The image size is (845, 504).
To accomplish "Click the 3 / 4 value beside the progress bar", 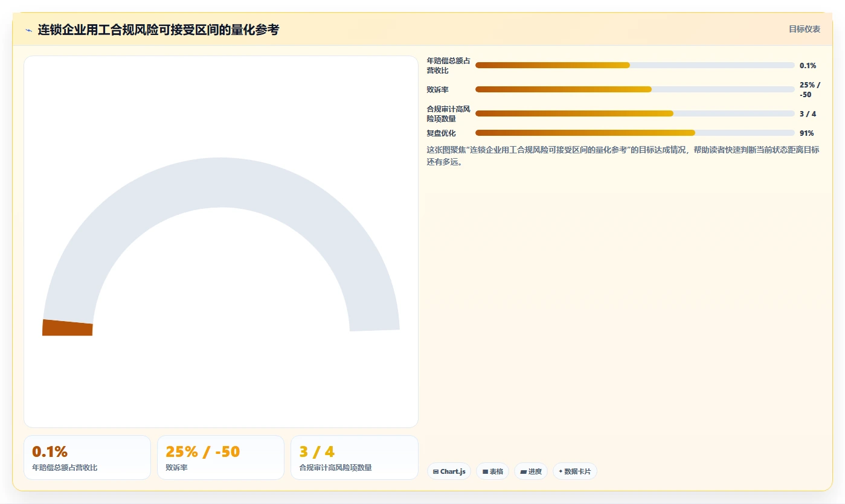I will 808,114.
